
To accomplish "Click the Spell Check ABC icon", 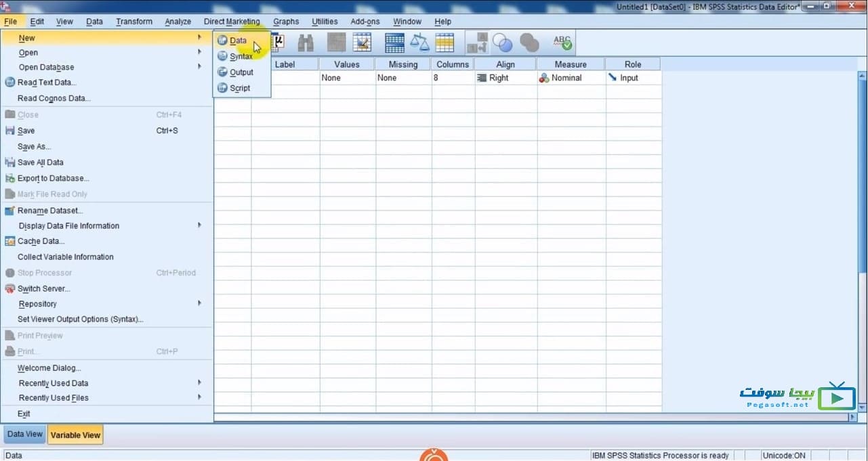I will 562,43.
